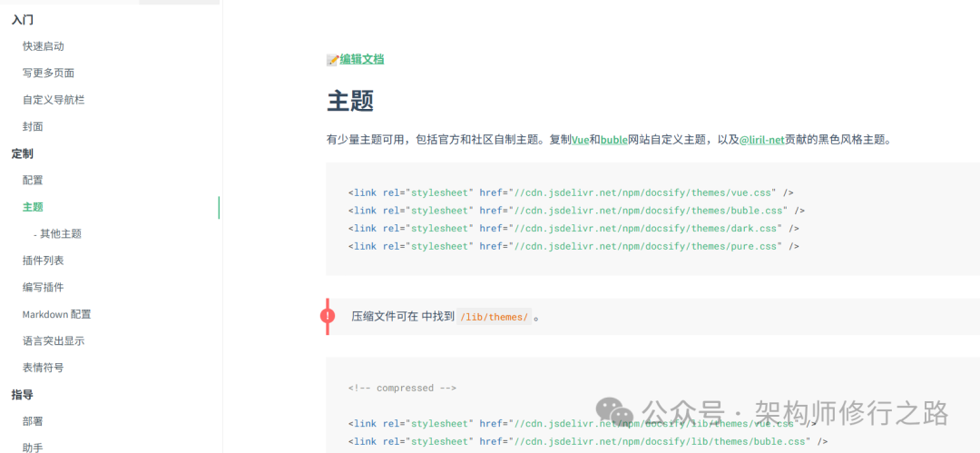Open the 编辑文档 link

[362, 59]
